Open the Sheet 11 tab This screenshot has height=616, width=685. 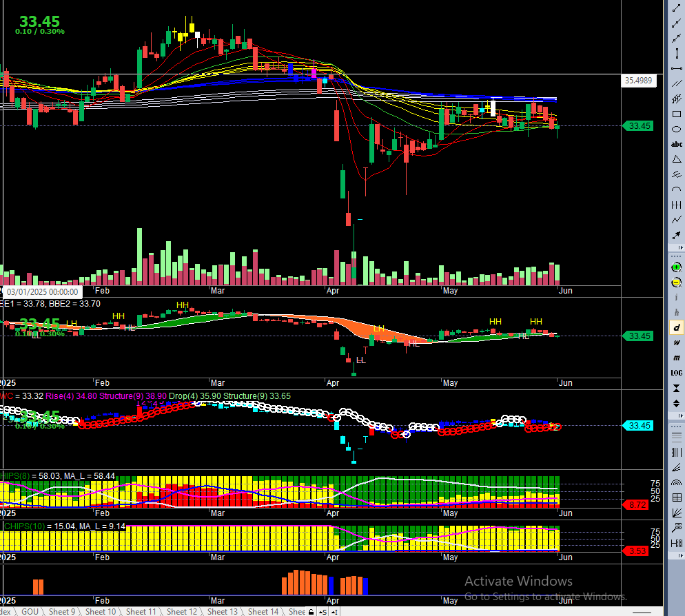point(141,612)
